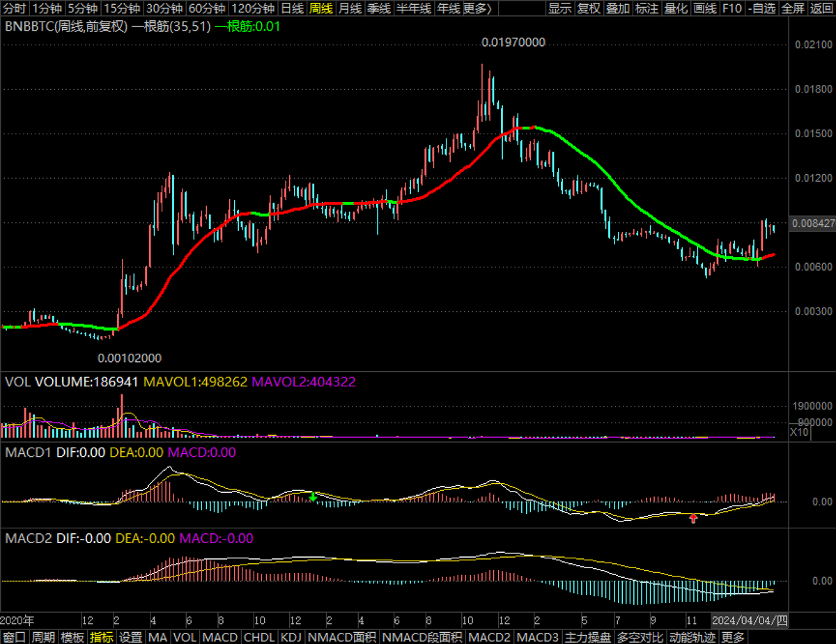The width and height of the screenshot is (836, 644).
Task: Toggle 全屏 fullscreen mode
Action: point(793,9)
